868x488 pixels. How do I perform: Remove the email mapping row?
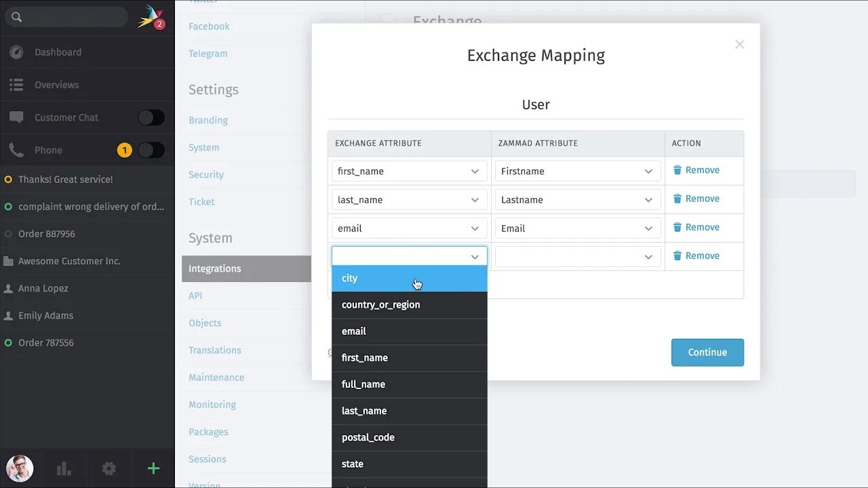tap(696, 227)
